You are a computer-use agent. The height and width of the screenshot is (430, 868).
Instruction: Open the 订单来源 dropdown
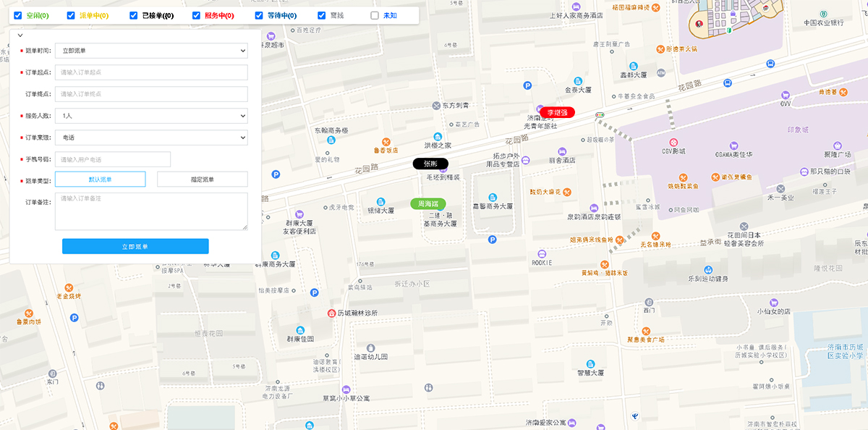pyautogui.click(x=150, y=138)
